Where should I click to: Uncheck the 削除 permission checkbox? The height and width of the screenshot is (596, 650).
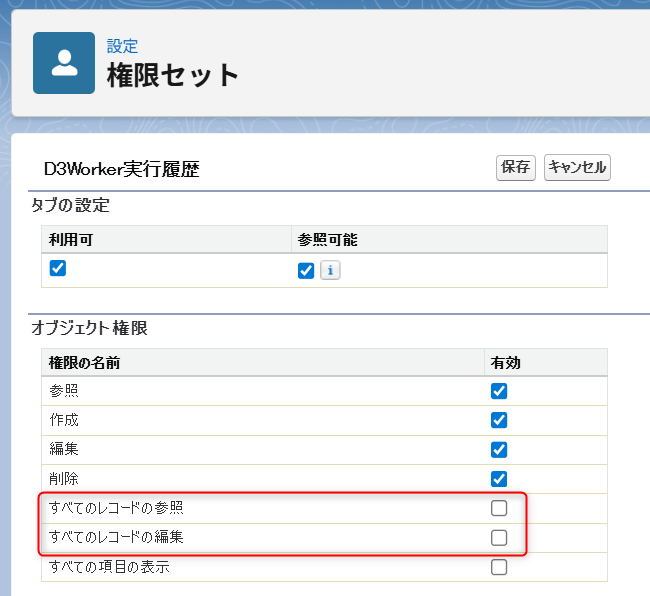coord(499,479)
